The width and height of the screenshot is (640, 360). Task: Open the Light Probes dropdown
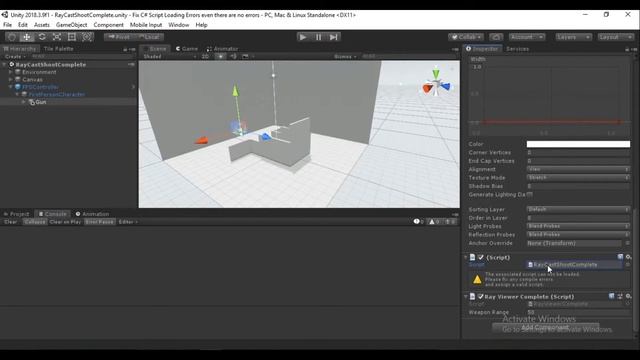[578, 226]
